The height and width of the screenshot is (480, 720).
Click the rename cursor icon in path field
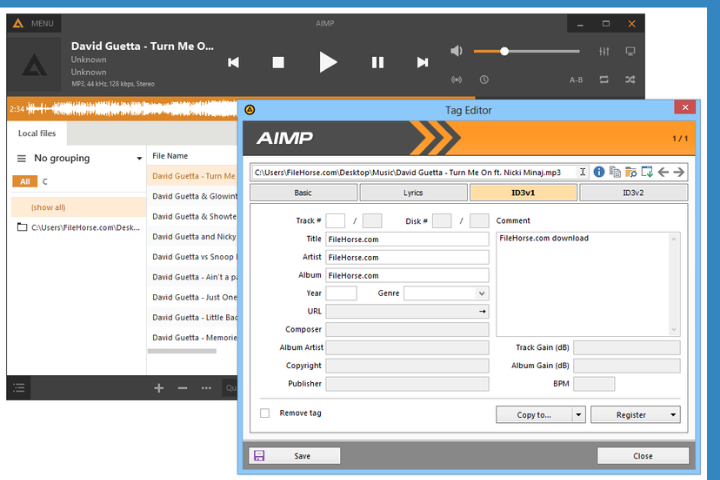582,172
